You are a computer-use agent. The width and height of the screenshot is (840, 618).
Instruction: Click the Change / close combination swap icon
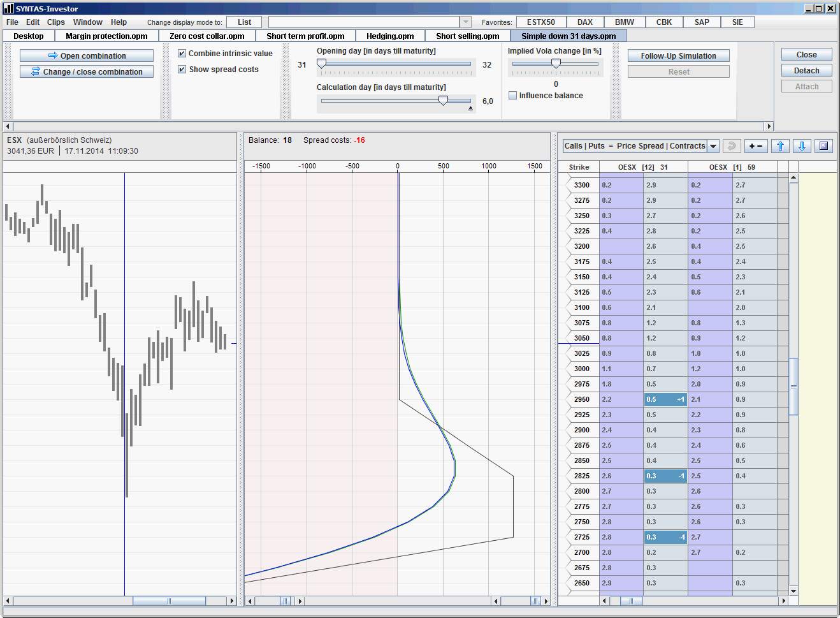coord(36,71)
